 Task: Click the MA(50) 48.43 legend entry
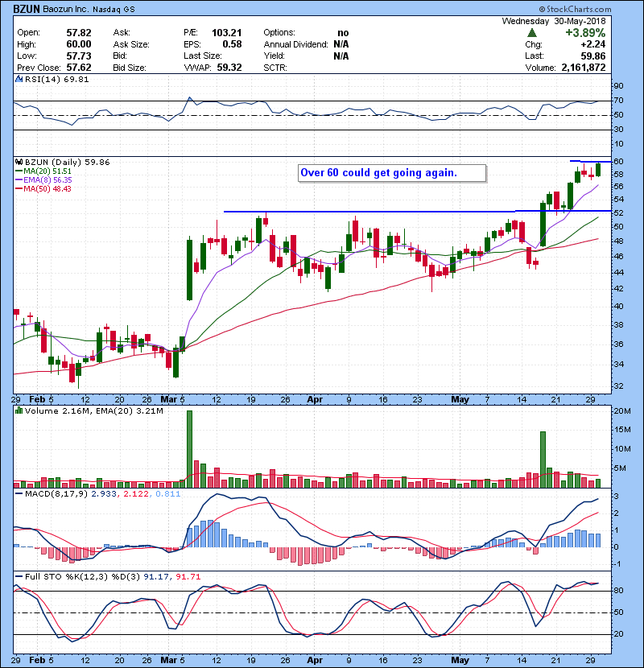[x=44, y=188]
